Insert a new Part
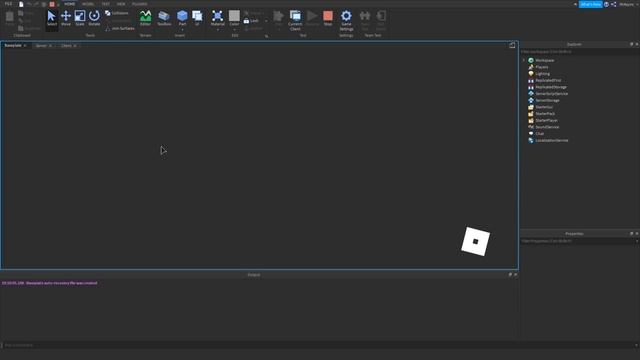This screenshot has width=640, height=360. 182,18
